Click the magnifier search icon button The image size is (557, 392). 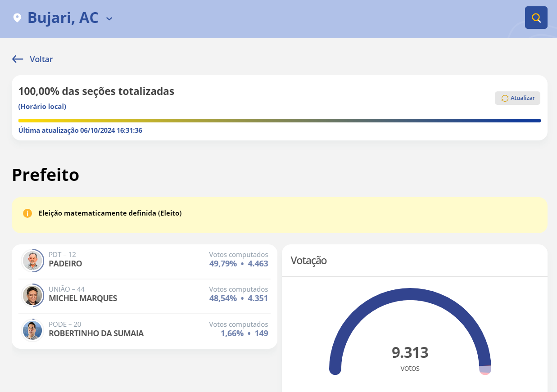click(536, 18)
